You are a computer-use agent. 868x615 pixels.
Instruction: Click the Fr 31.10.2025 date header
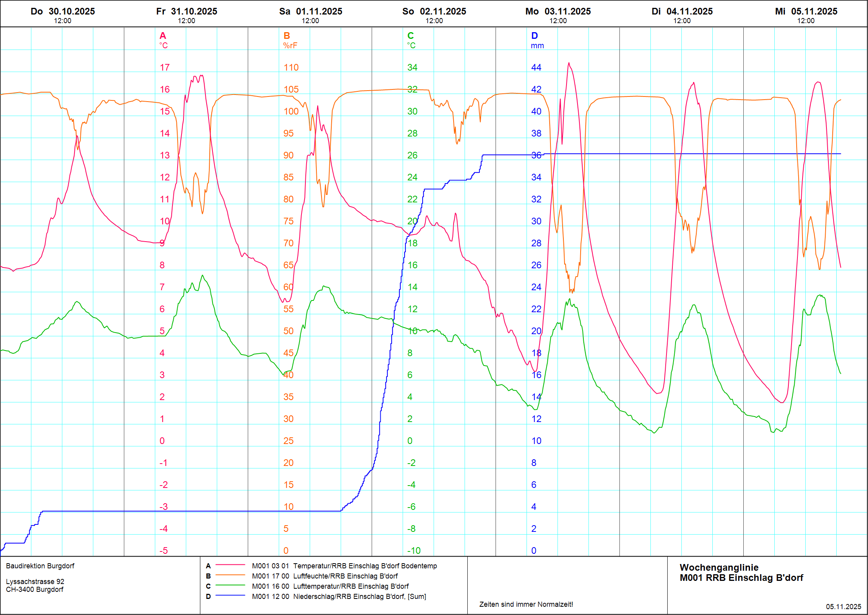pyautogui.click(x=187, y=12)
